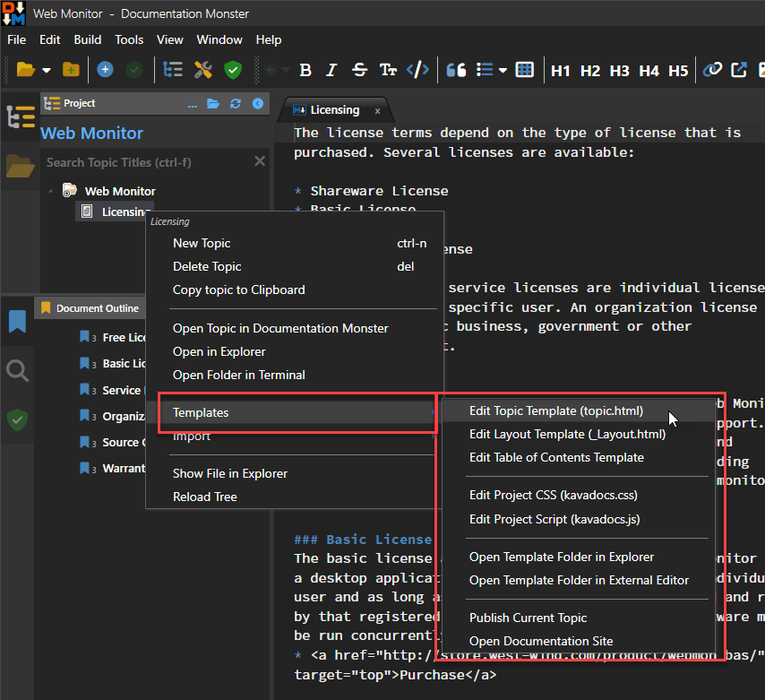Apply H3 heading formatting

[x=620, y=72]
